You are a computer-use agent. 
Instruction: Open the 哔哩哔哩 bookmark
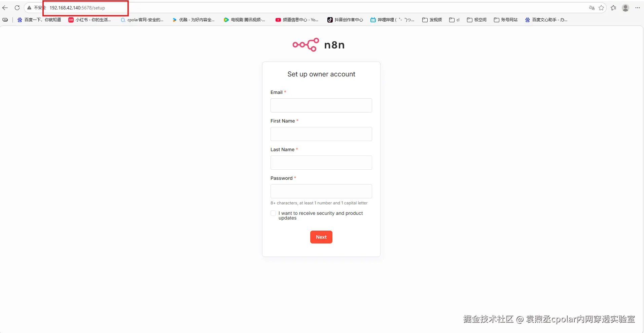tap(392, 20)
